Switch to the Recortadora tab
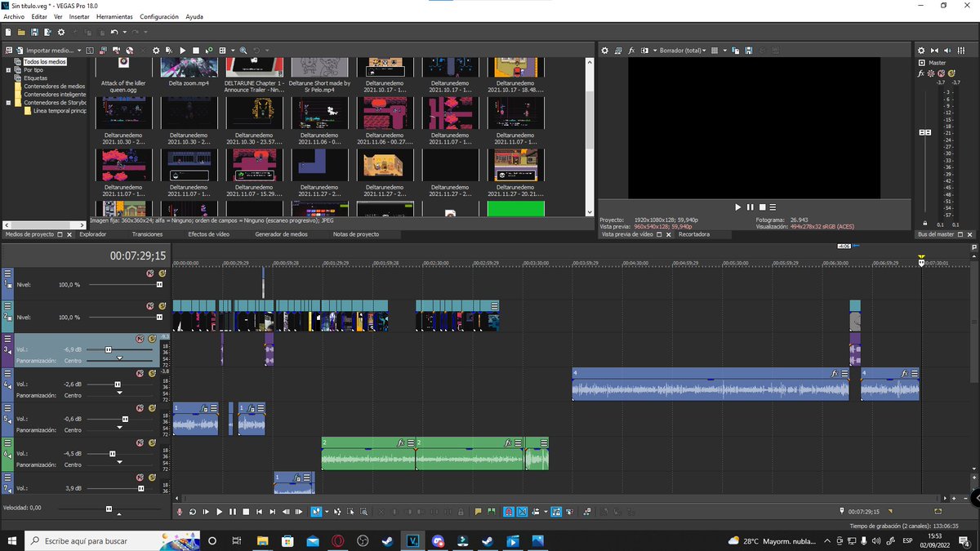The width and height of the screenshot is (980, 551). (x=694, y=234)
